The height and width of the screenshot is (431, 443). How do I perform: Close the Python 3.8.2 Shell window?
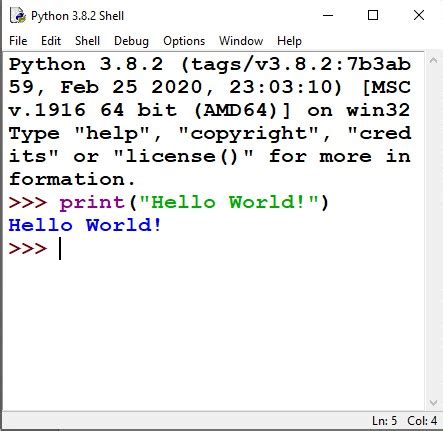point(419,15)
